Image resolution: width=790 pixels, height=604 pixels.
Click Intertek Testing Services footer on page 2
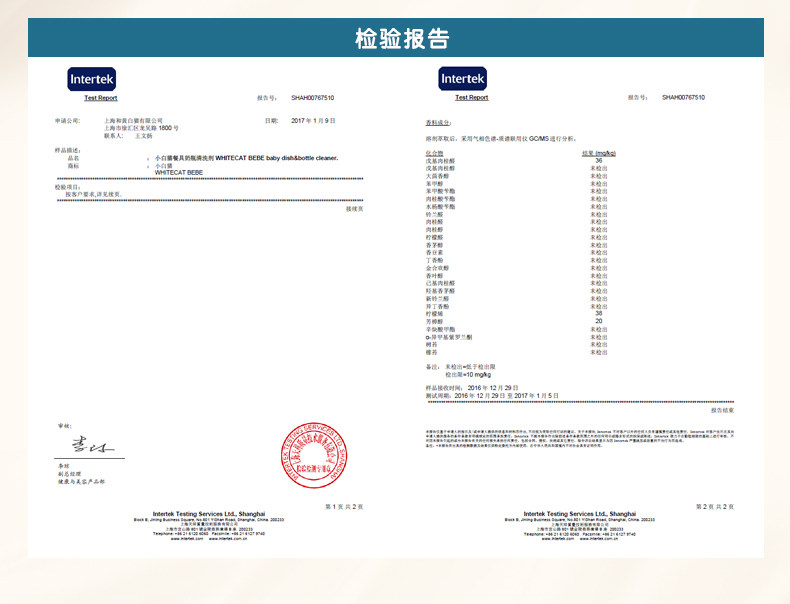pos(579,514)
